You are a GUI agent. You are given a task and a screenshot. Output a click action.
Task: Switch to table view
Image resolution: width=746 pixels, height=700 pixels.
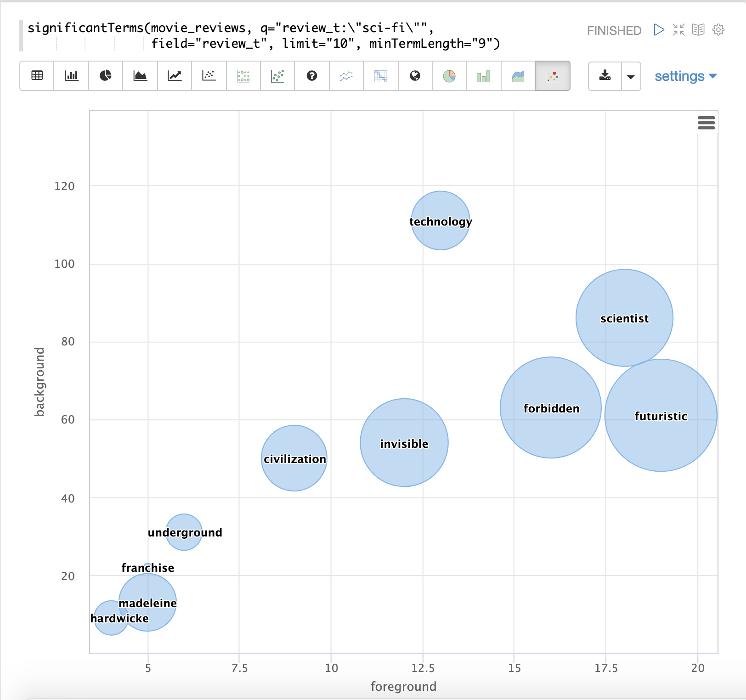tap(37, 76)
